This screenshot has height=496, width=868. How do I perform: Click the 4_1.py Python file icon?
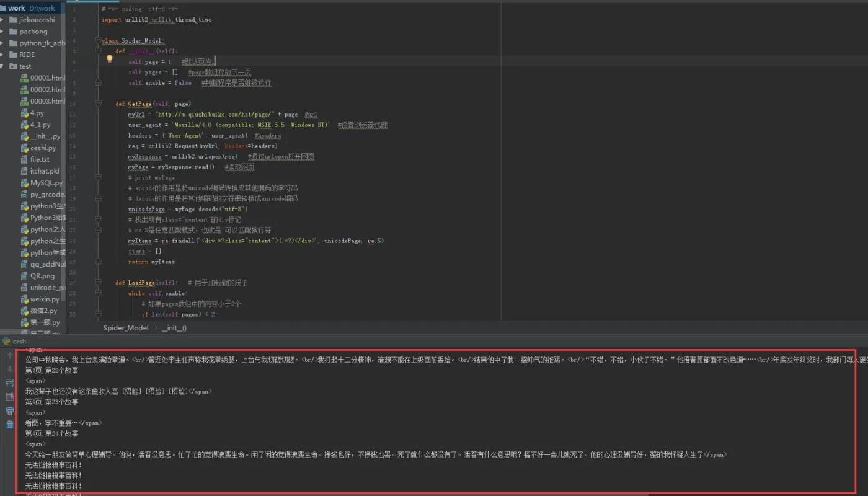[x=24, y=125]
